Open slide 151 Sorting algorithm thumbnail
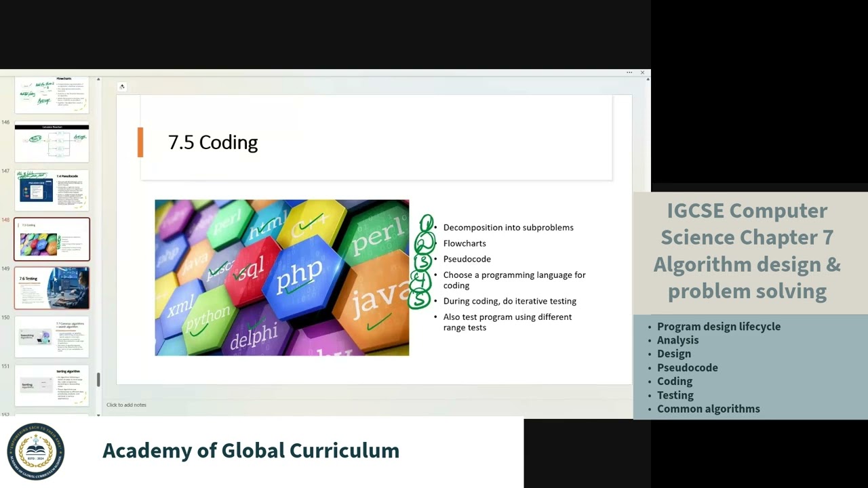This screenshot has width=868, height=488. 52,386
